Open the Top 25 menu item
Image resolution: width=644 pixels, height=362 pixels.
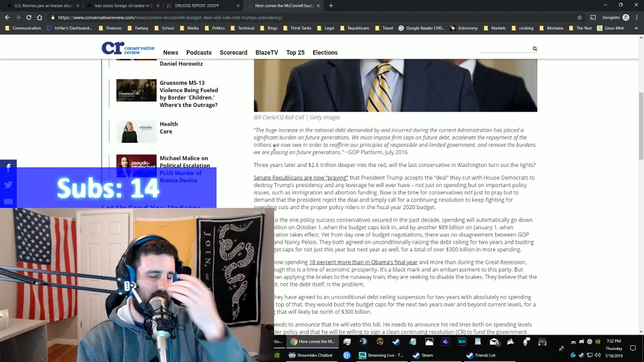pyautogui.click(x=295, y=52)
